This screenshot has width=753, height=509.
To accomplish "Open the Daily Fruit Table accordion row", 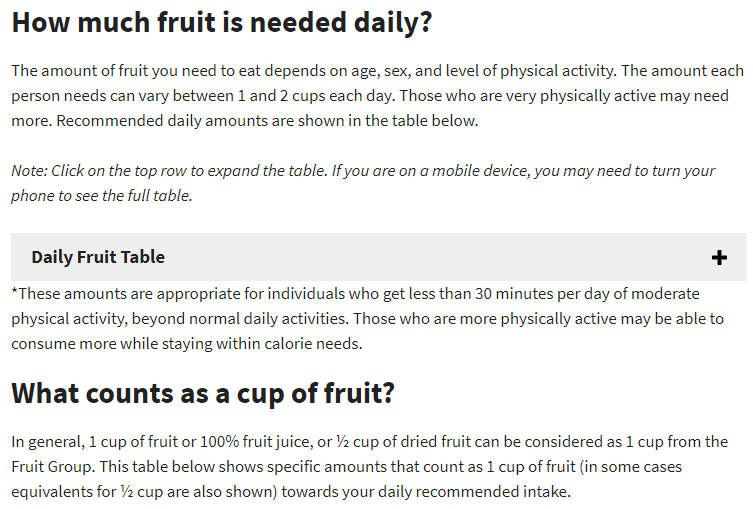I will (379, 257).
